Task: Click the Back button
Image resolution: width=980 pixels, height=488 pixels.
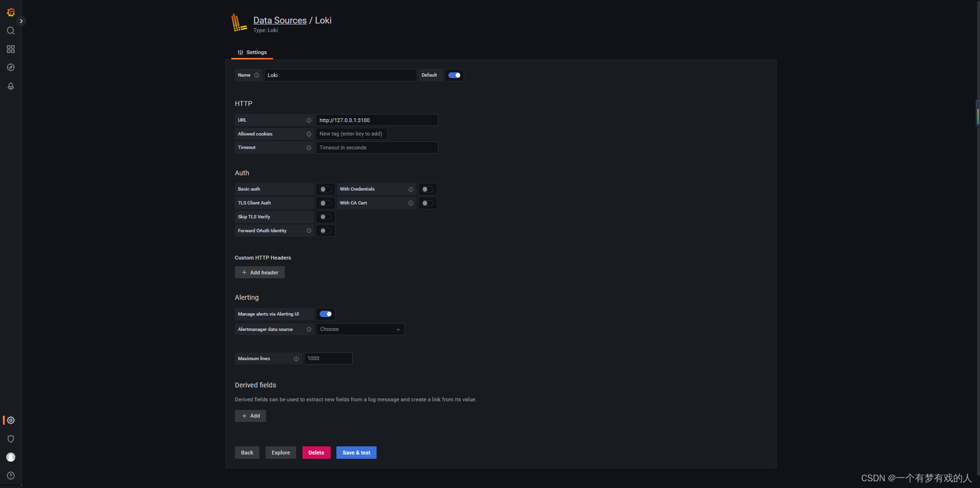Action: click(247, 453)
